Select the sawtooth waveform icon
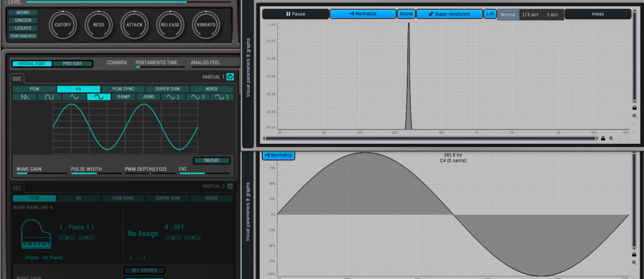 pos(25,97)
